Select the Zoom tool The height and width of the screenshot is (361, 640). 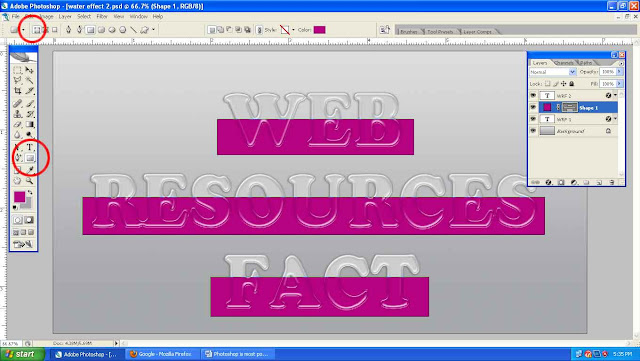pos(29,180)
